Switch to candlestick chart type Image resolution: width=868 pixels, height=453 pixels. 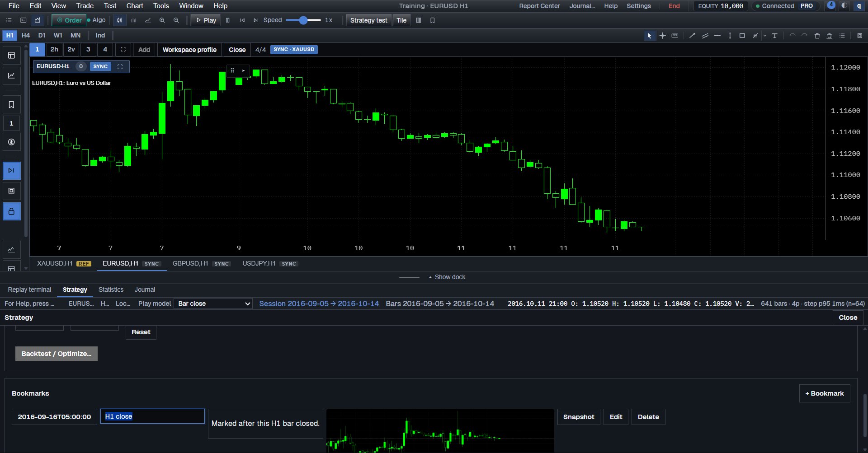[x=120, y=20]
